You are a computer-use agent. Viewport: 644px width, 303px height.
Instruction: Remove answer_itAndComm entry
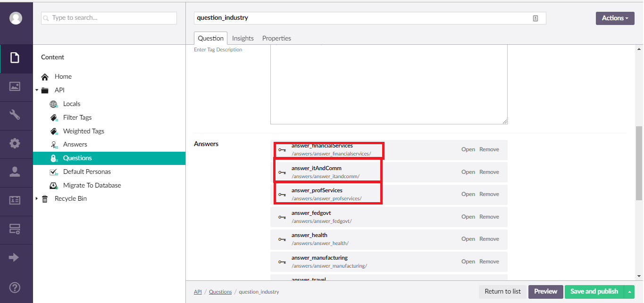click(x=489, y=172)
